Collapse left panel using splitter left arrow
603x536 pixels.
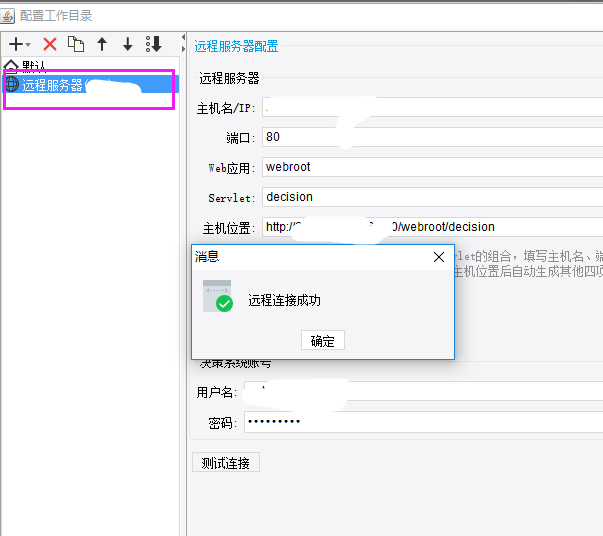183,37
